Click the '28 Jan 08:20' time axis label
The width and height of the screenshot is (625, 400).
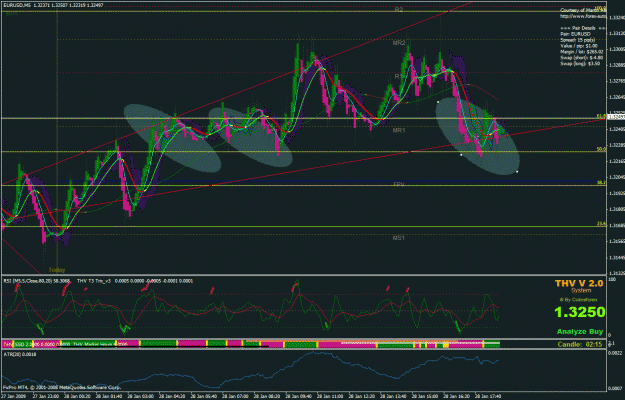click(266, 396)
